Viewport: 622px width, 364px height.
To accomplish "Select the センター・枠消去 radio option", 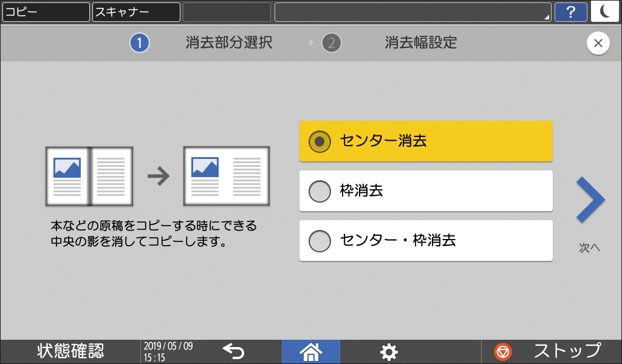I will point(425,240).
